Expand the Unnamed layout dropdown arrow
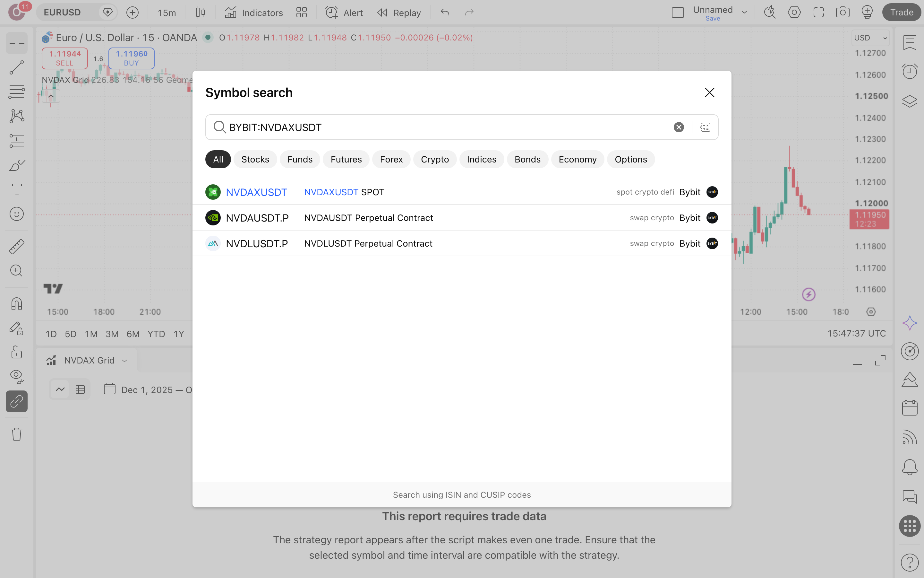The width and height of the screenshot is (924, 578). tap(744, 13)
